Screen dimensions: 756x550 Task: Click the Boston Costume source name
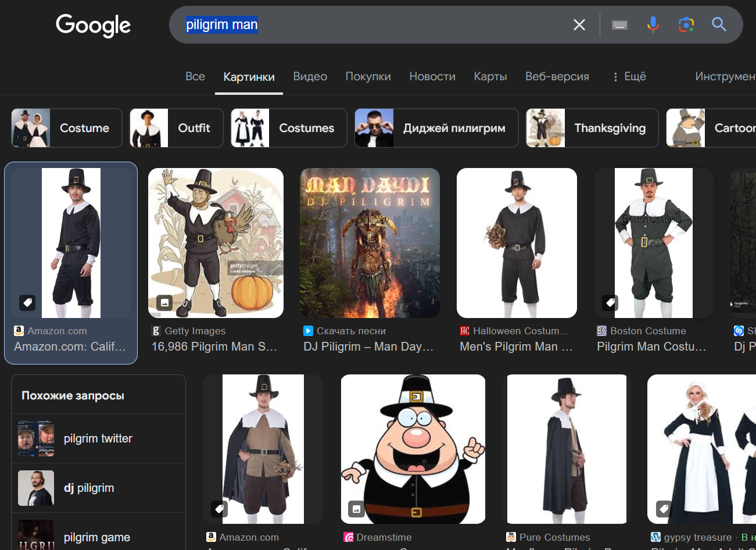coord(648,331)
